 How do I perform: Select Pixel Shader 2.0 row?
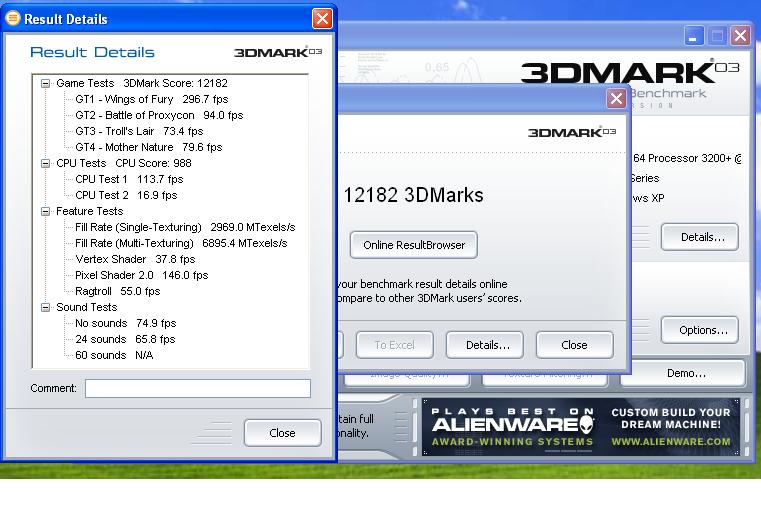[141, 276]
